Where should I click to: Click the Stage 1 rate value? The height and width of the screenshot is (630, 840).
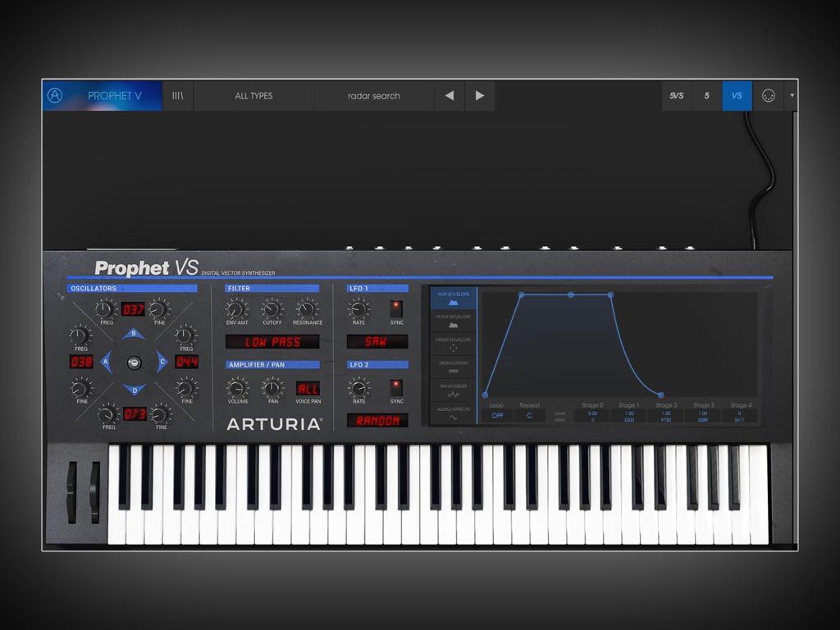(629, 419)
